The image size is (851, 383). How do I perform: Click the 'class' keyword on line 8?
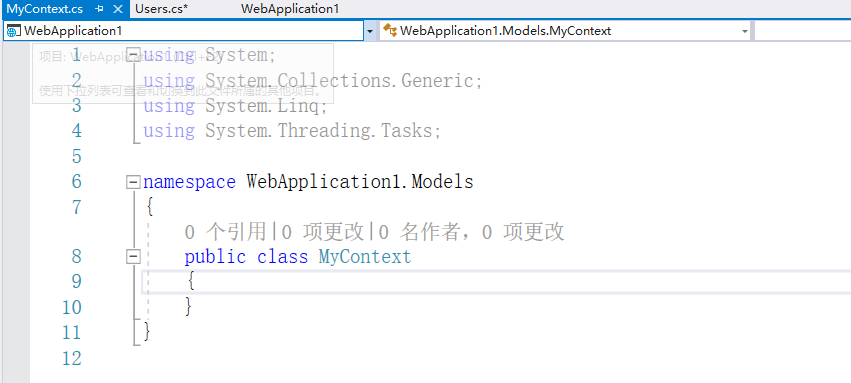click(282, 257)
